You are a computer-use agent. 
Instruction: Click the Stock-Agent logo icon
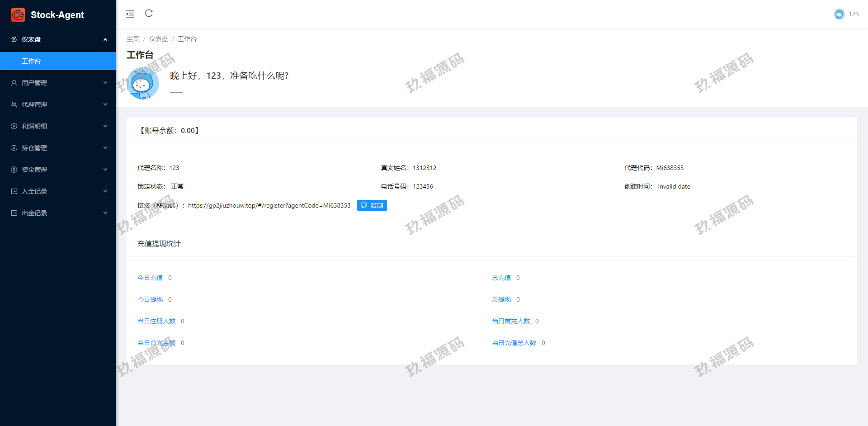point(18,15)
